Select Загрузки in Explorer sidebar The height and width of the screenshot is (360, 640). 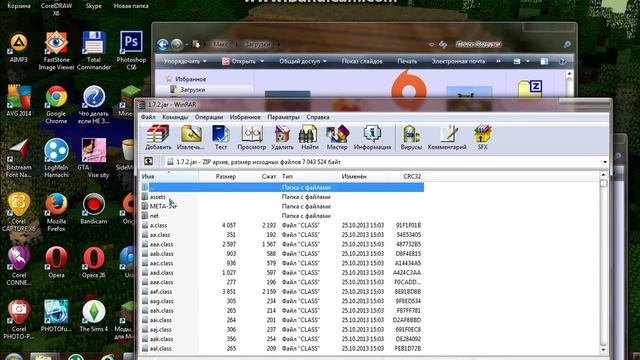tap(192, 89)
